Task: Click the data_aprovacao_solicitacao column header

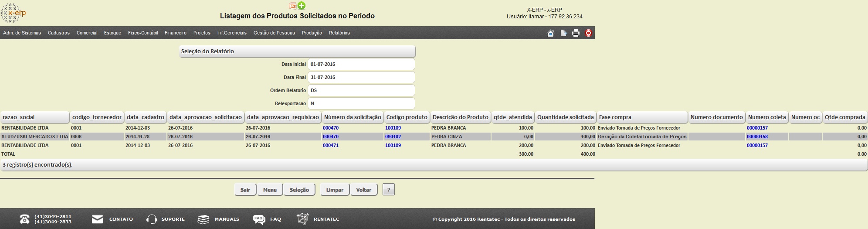Action: (206, 117)
